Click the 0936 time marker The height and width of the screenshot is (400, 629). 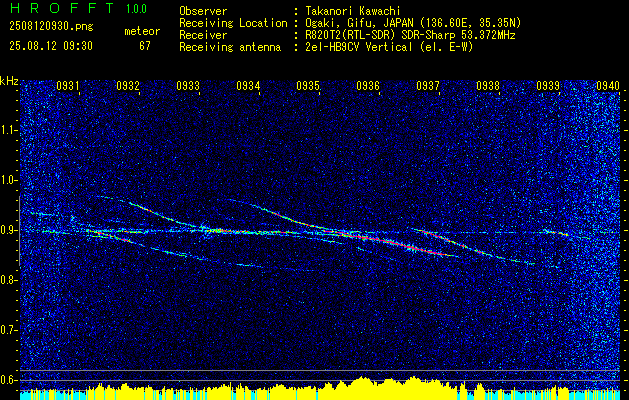click(368, 86)
